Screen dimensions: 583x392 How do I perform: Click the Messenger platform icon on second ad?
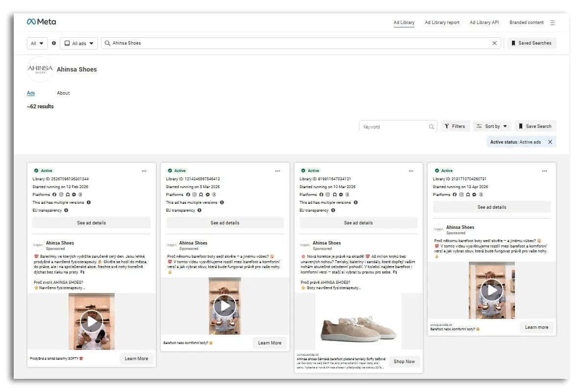(x=207, y=195)
